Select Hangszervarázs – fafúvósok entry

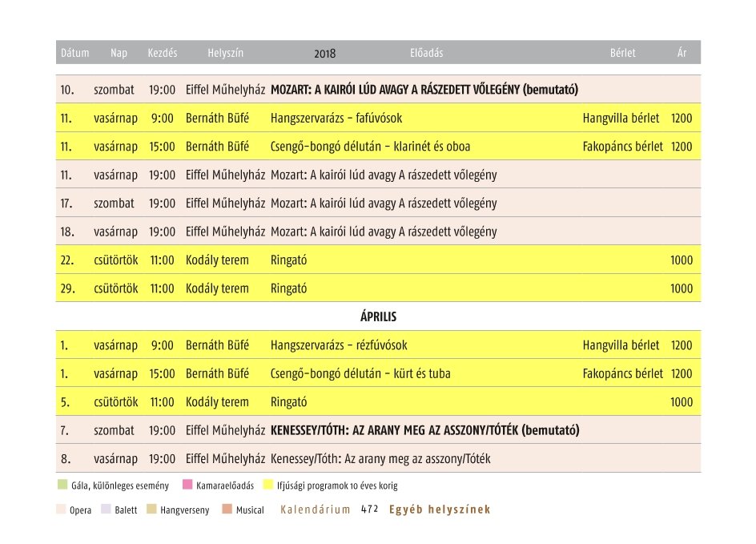[336, 118]
